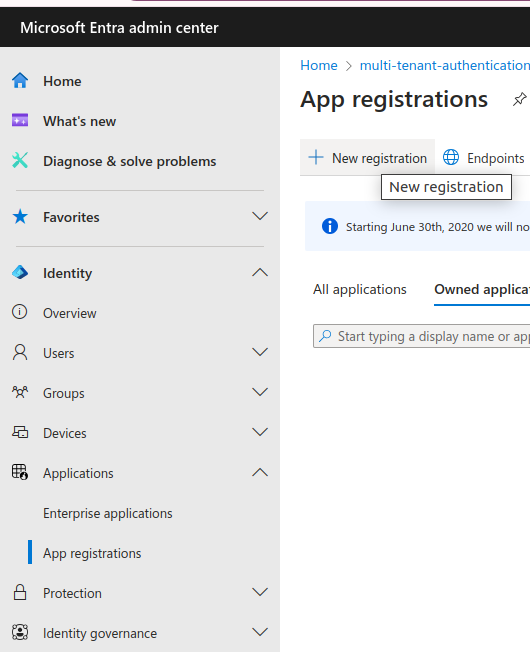Screen dimensions: 530x652
Task: Click the Overview info circle icon
Action: click(x=20, y=312)
